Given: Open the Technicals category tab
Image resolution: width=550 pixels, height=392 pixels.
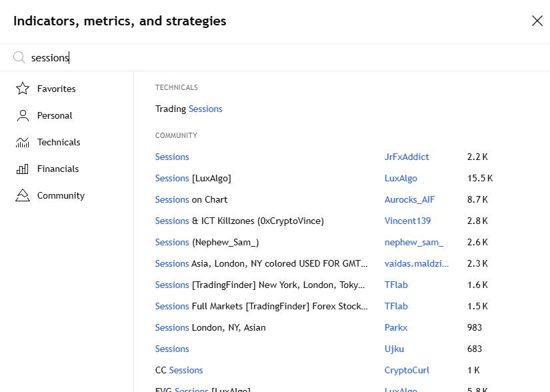Looking at the screenshot, I should tap(59, 142).
